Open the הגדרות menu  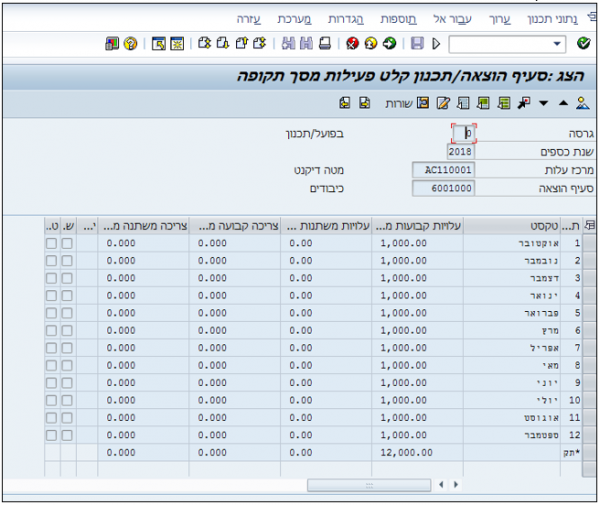(x=346, y=19)
